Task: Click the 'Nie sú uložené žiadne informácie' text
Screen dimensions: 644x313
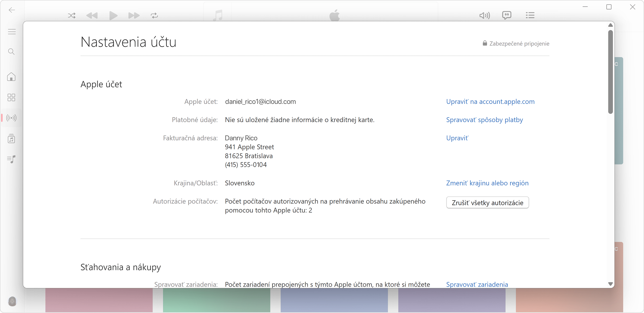Action: coord(300,120)
